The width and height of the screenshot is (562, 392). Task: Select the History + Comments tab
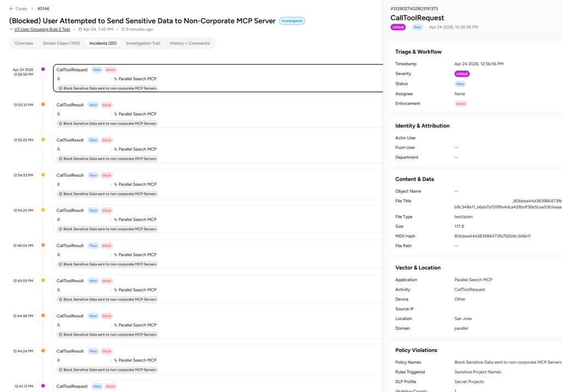[189, 43]
